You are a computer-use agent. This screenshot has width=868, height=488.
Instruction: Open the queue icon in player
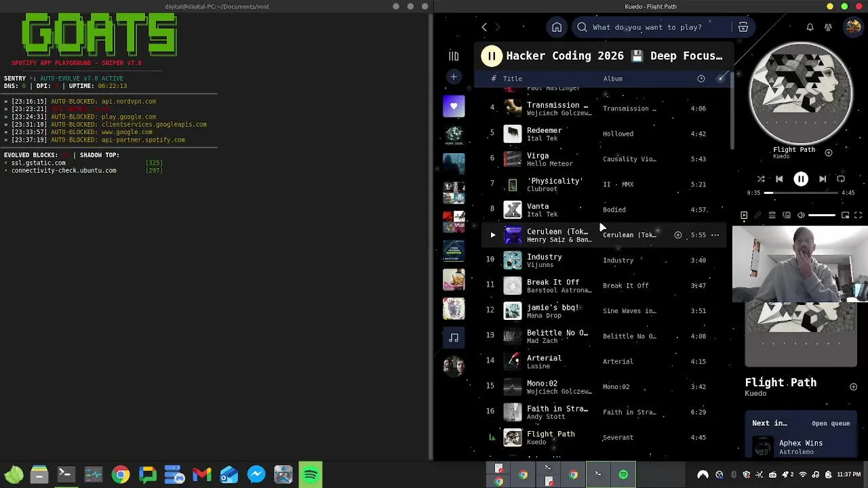pos(772,216)
